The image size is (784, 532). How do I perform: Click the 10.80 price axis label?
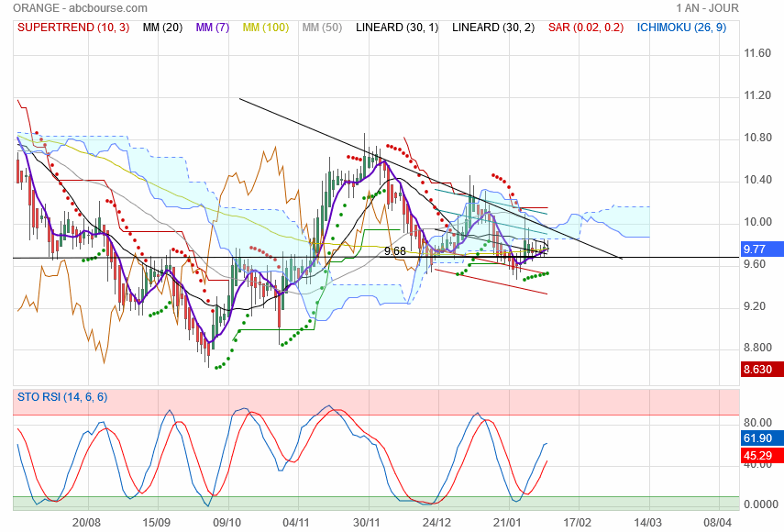(757, 138)
